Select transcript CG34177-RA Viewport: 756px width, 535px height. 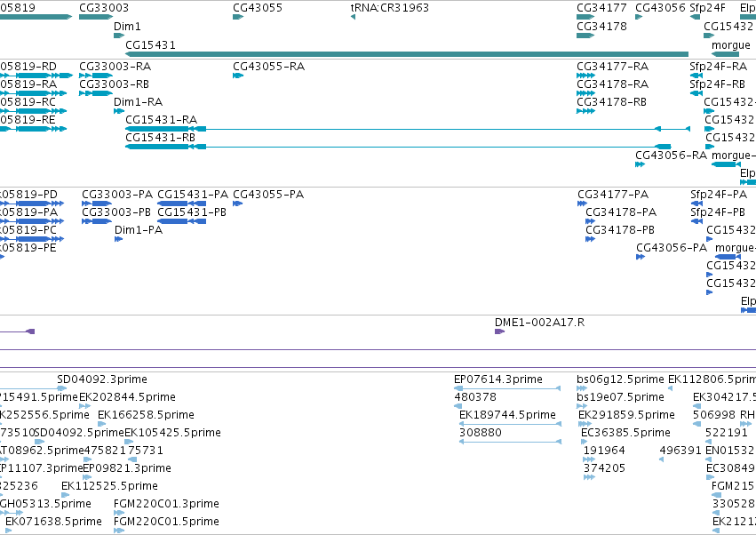[x=612, y=66]
